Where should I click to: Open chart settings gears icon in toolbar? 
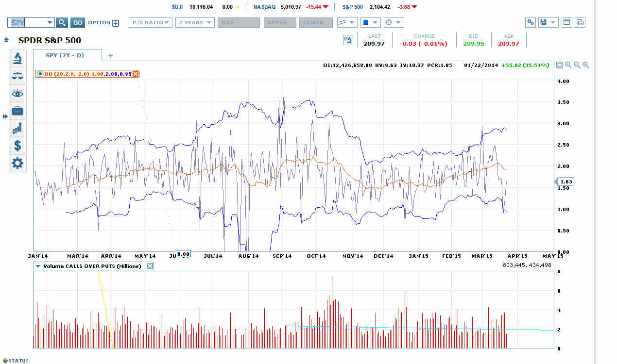point(531,22)
